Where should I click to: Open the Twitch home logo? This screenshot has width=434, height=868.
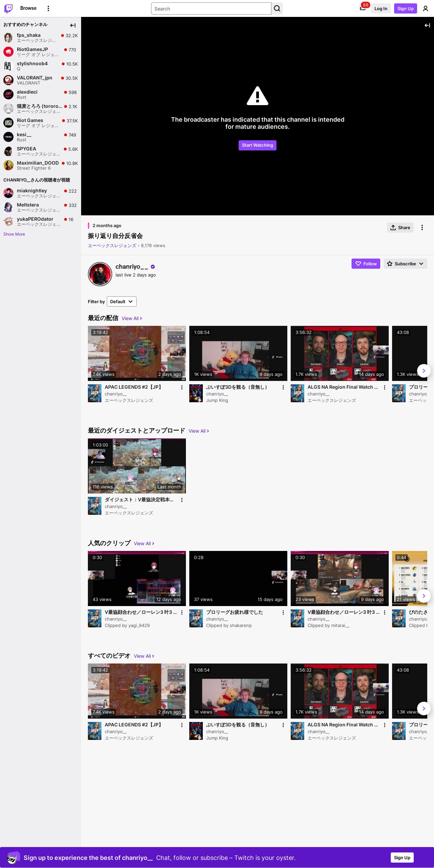[8, 8]
